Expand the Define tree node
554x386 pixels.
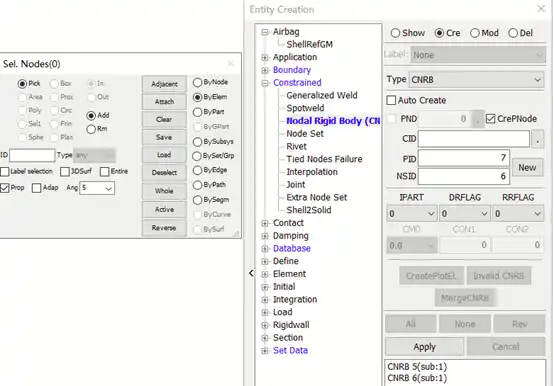coord(265,261)
